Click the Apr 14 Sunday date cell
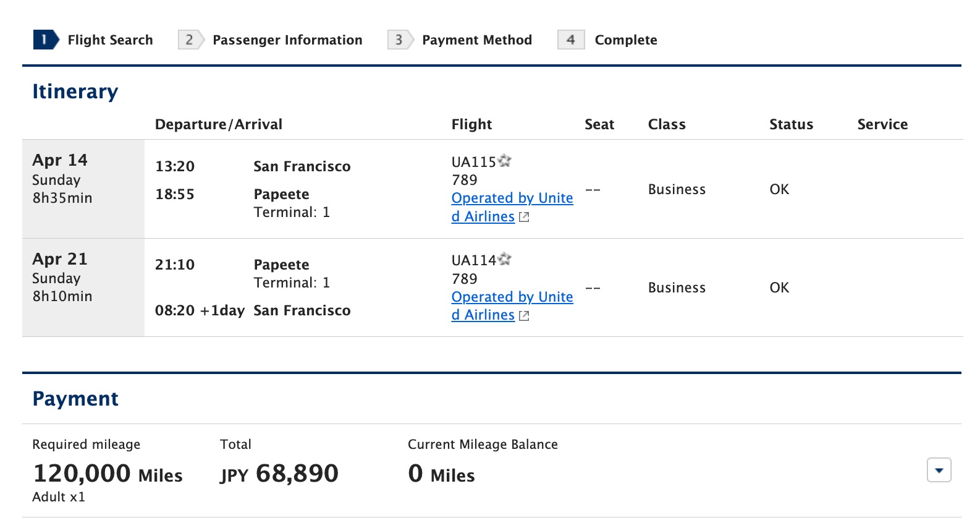This screenshot has width=980, height=528. click(83, 179)
